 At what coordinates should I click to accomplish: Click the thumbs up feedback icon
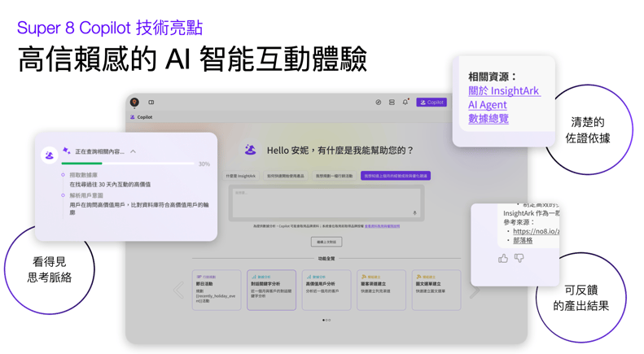[x=503, y=258]
